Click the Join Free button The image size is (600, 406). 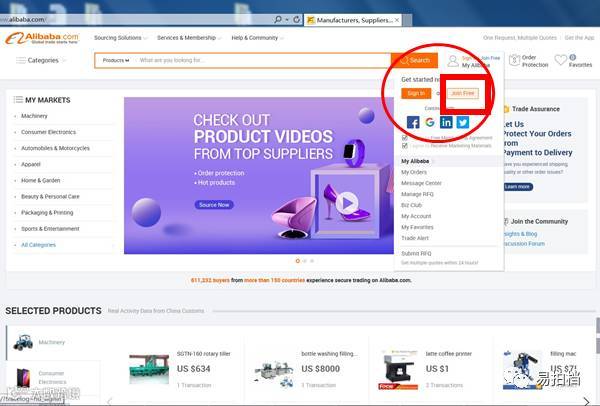(x=463, y=93)
